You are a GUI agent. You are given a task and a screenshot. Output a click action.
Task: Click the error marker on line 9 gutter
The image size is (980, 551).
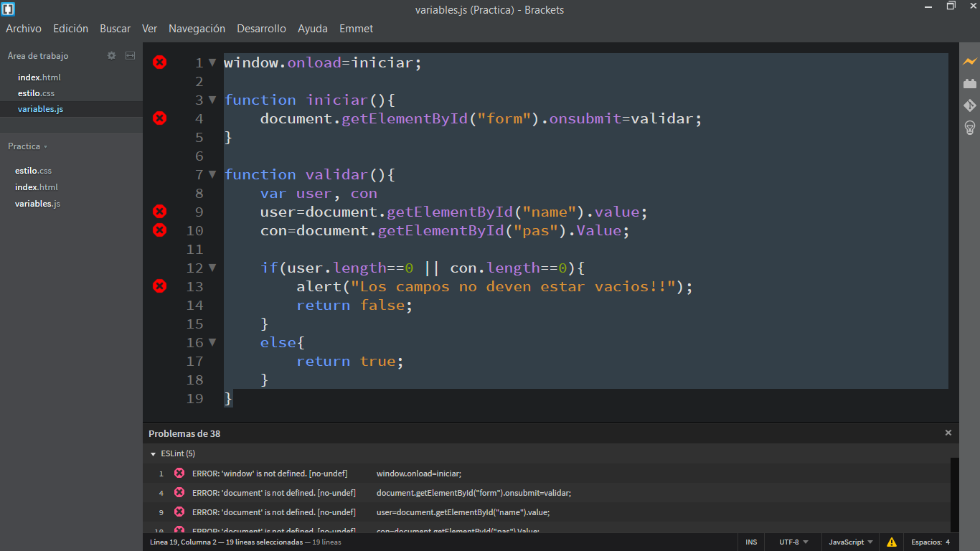tap(160, 212)
